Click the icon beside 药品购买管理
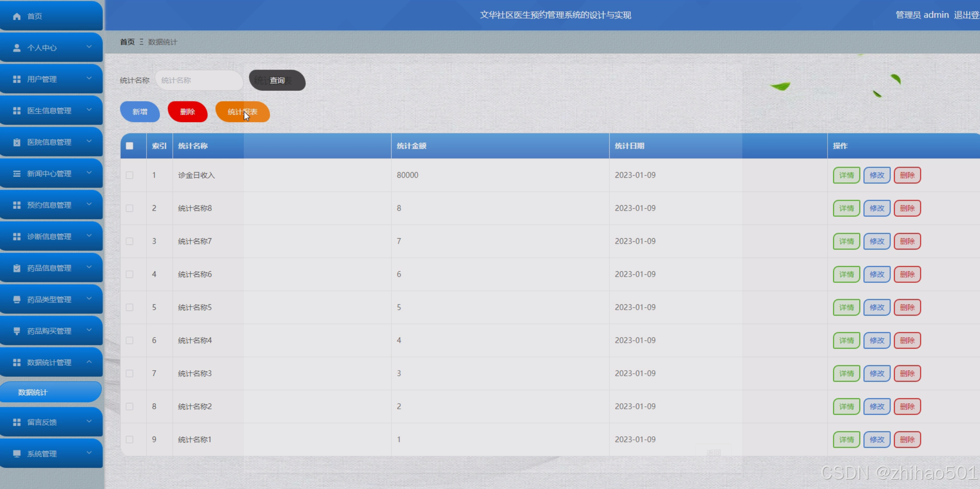This screenshot has height=489, width=980. 16,331
